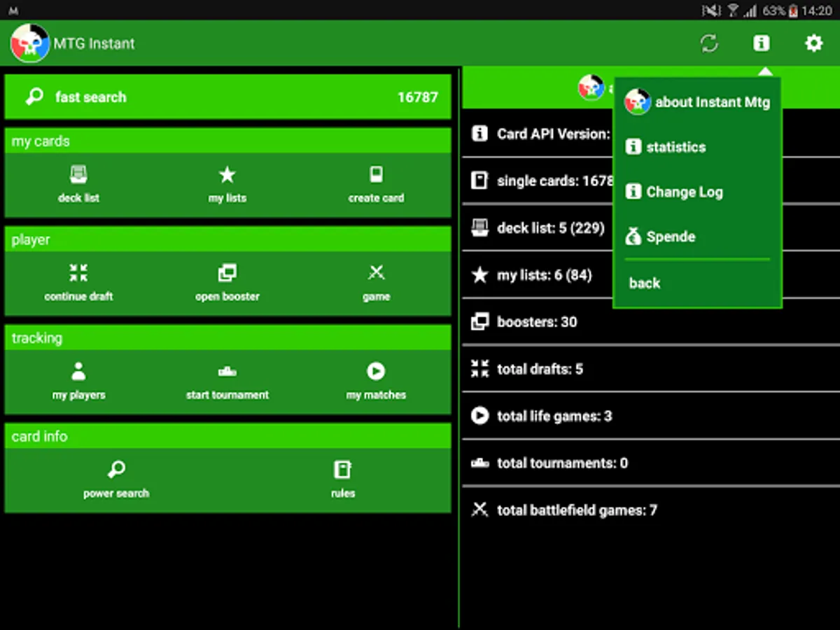This screenshot has height=630, width=840.
Task: Click the start tournament label
Action: tap(227, 395)
